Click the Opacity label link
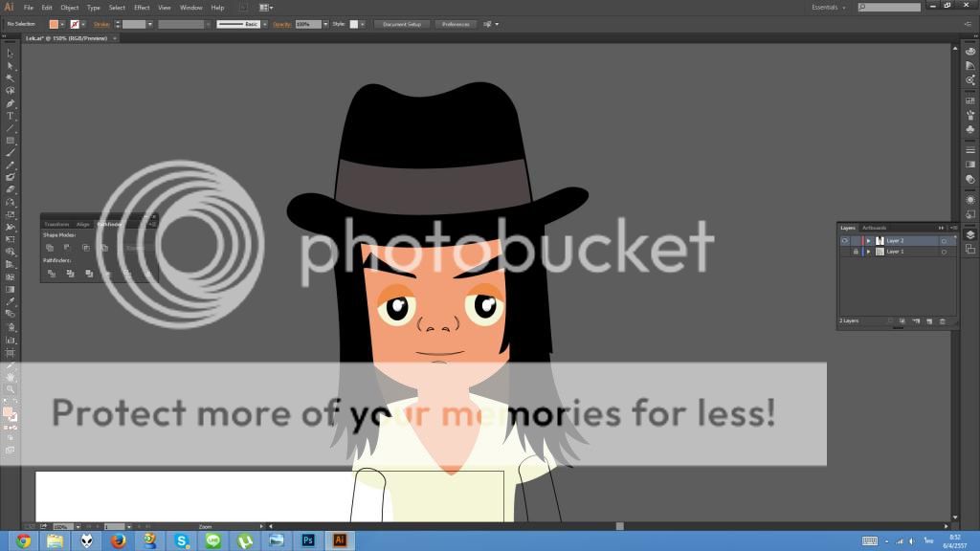Screen dimensions: 980x551 pos(282,24)
